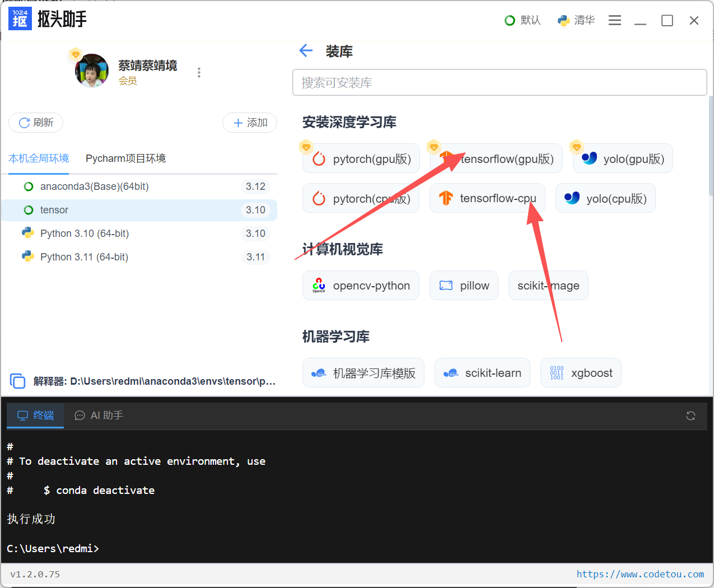
Task: Maximize the 抠头助手 window
Action: point(667,21)
